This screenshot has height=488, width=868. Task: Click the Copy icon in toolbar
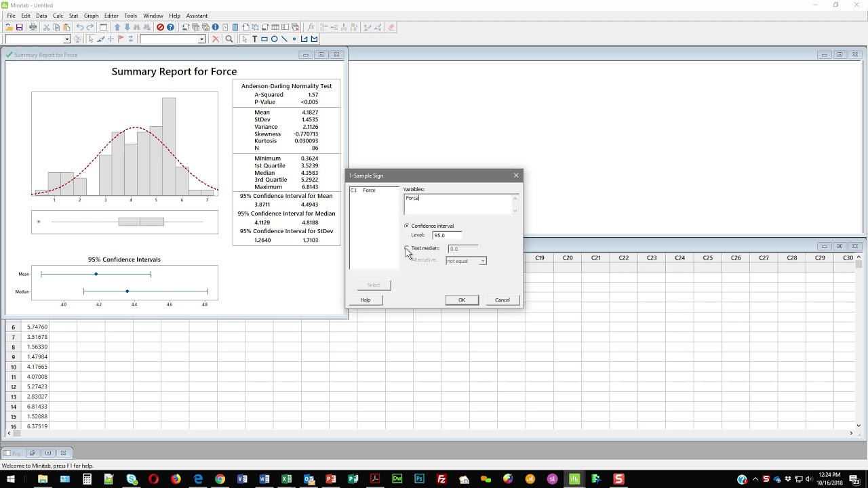point(56,27)
